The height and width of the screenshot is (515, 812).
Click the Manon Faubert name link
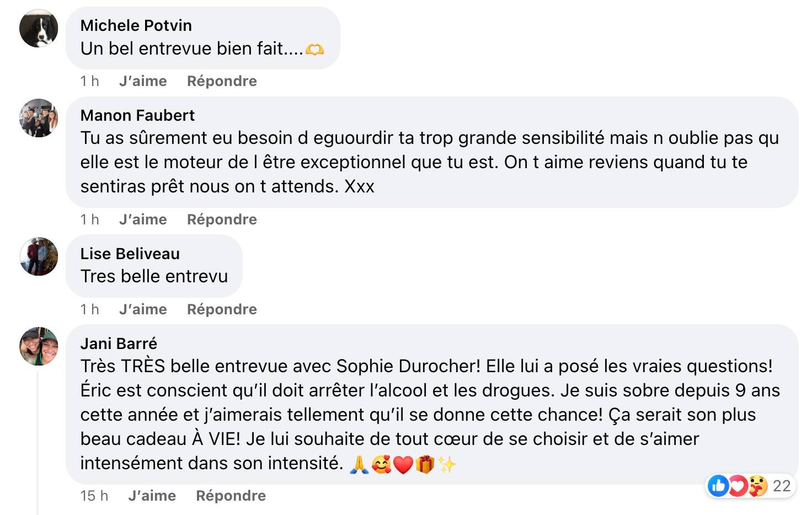coord(137,115)
